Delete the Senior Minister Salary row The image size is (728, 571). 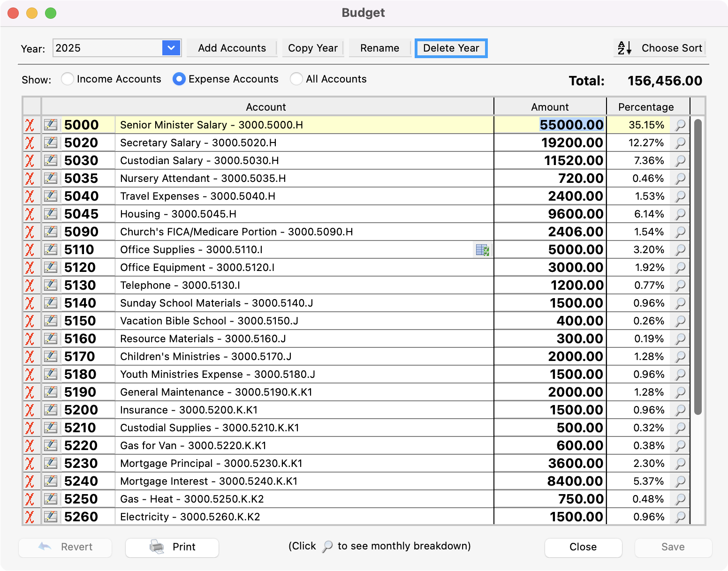30,125
